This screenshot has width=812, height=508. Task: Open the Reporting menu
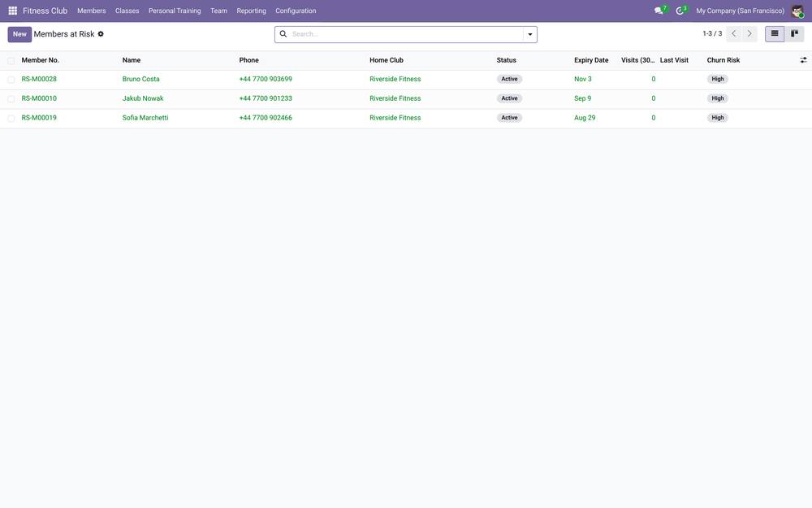[251, 11]
